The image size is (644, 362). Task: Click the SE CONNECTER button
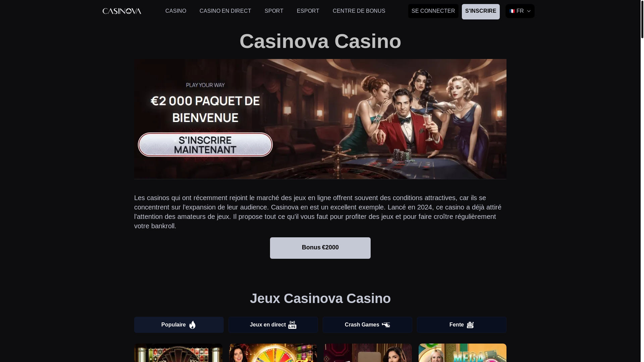pyautogui.click(x=433, y=11)
